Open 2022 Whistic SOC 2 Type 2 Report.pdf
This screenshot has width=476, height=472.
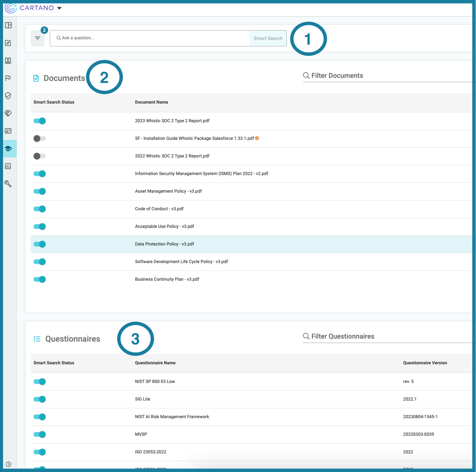click(x=172, y=156)
